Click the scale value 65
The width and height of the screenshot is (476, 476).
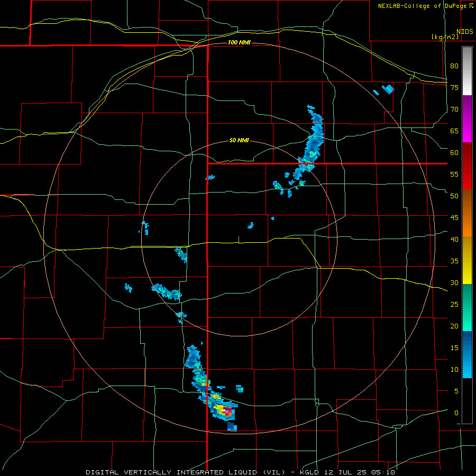454,131
